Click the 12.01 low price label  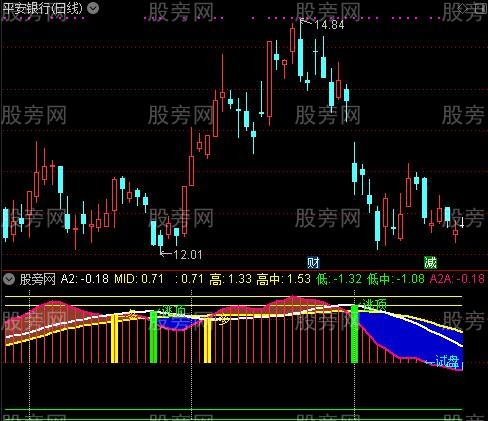pyautogui.click(x=188, y=255)
